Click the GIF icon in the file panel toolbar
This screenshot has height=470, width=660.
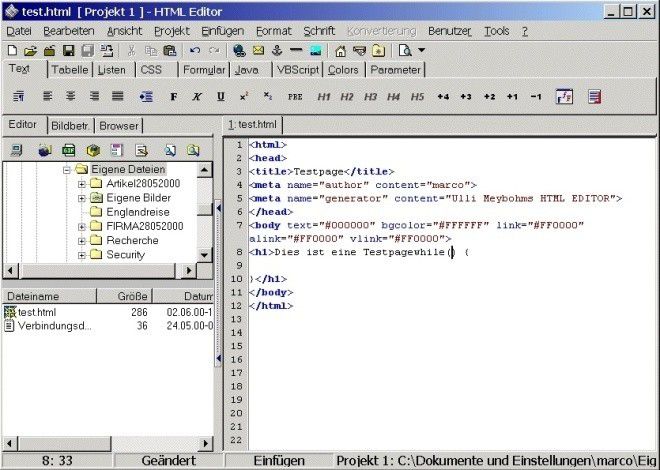69,150
